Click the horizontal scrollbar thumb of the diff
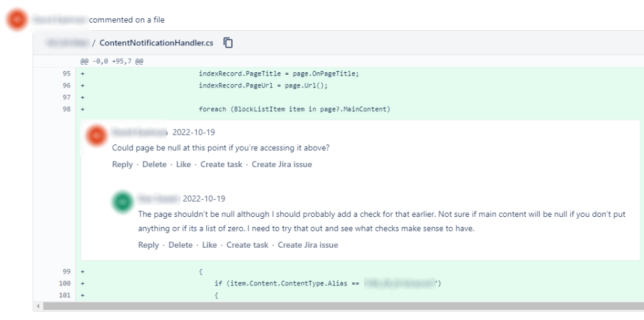 (343, 306)
